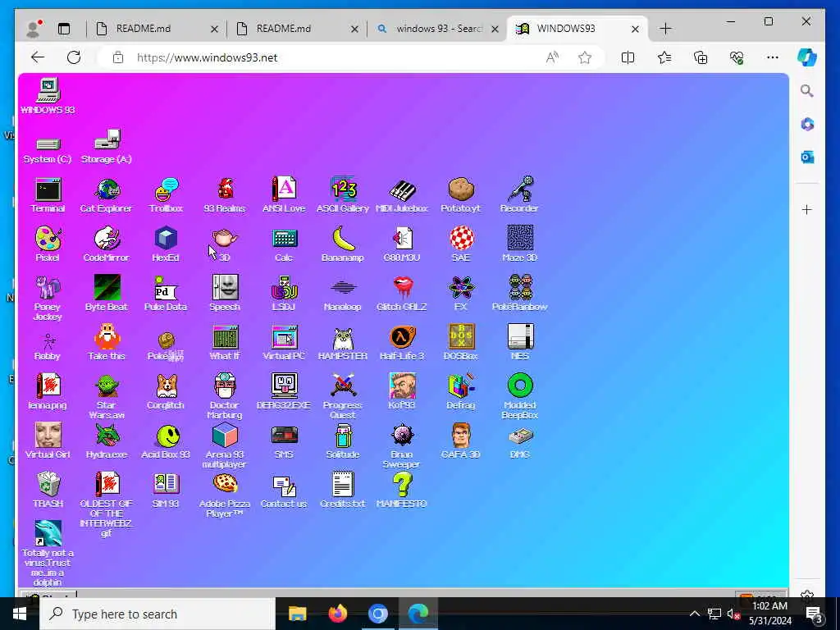
Task: Open Storage (A:) drive icon
Action: 106,146
